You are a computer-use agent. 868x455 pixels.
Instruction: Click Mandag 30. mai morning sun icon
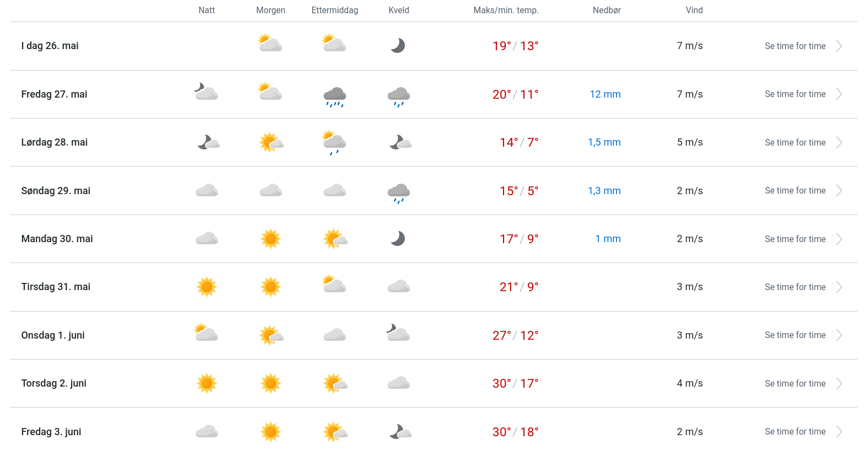click(x=271, y=239)
